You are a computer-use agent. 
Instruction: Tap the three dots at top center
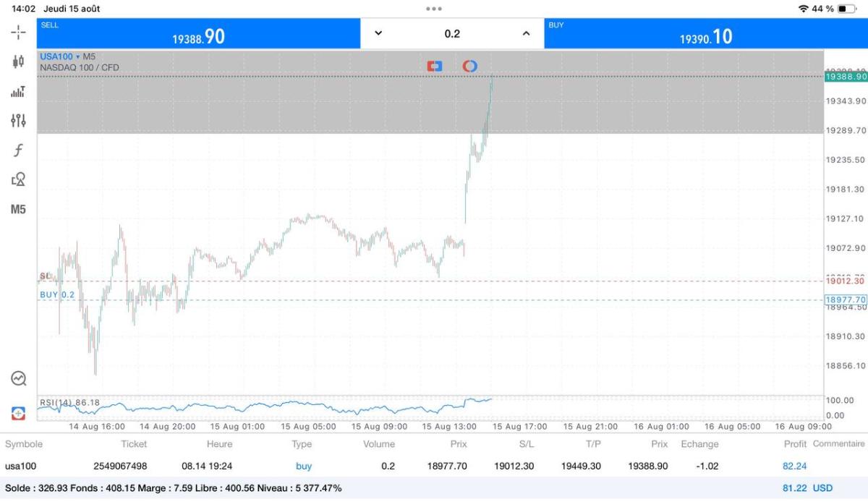[434, 9]
